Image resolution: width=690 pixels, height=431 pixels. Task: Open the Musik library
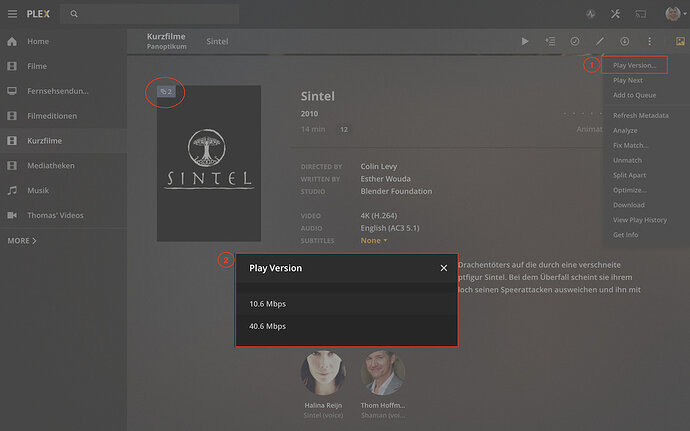[63, 191]
